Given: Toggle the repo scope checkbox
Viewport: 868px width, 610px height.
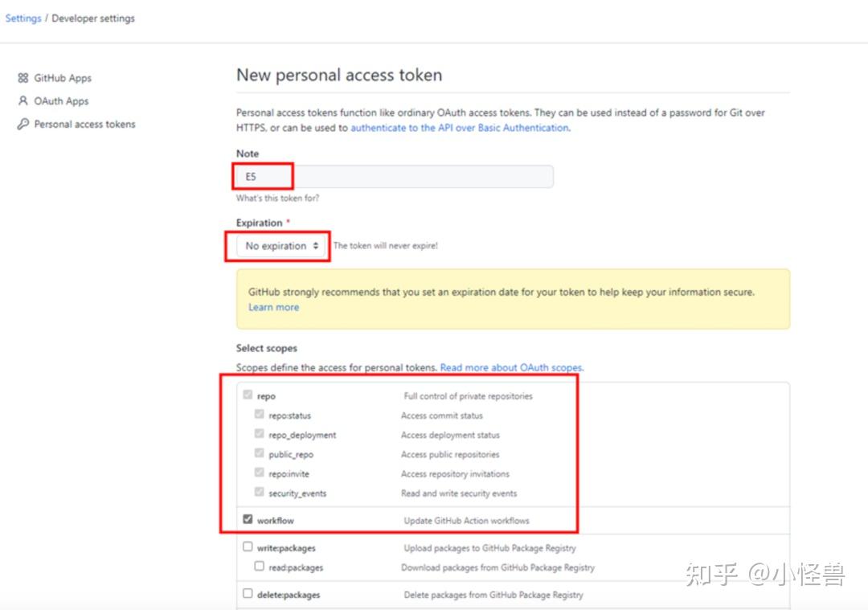Looking at the screenshot, I should click(248, 395).
